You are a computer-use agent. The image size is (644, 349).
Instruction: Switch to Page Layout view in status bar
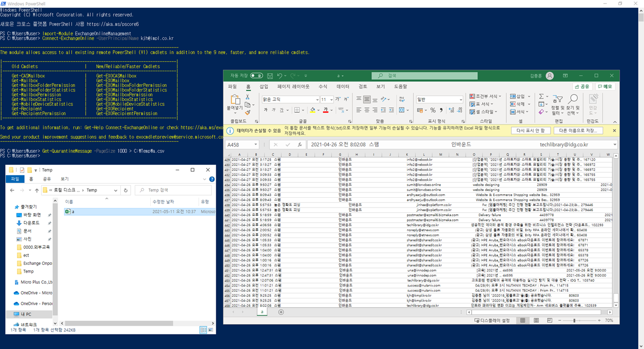point(536,321)
